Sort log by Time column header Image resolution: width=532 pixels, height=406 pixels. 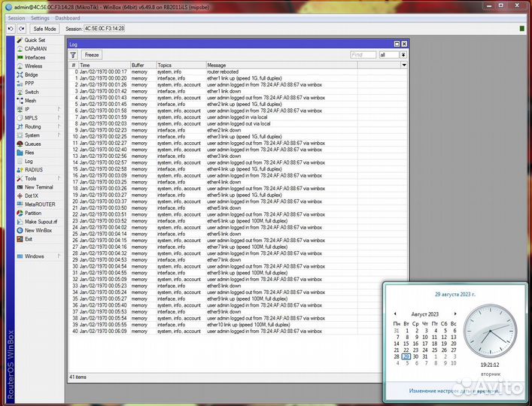105,65
